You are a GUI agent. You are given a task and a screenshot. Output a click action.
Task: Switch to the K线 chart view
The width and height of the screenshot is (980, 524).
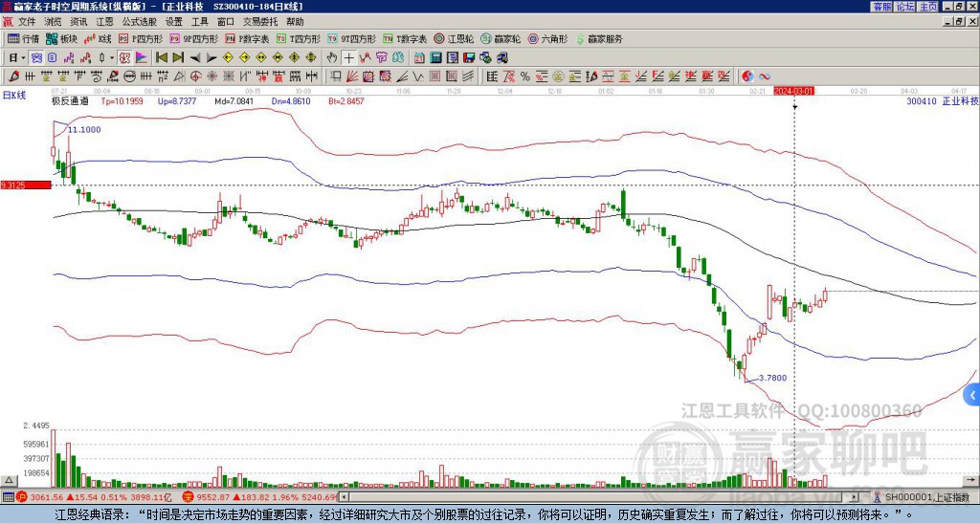tap(98, 38)
